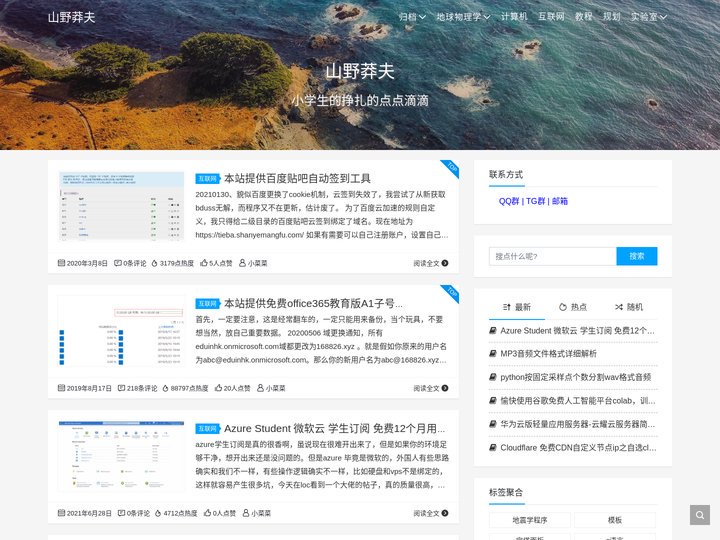Click the floating search icon at bottom right
Image resolution: width=720 pixels, height=540 pixels.
700,515
